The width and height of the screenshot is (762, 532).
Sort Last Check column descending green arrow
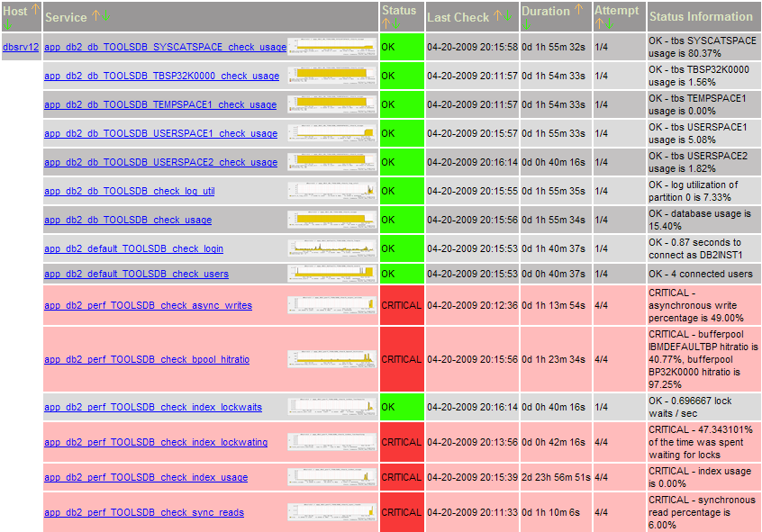click(x=508, y=15)
